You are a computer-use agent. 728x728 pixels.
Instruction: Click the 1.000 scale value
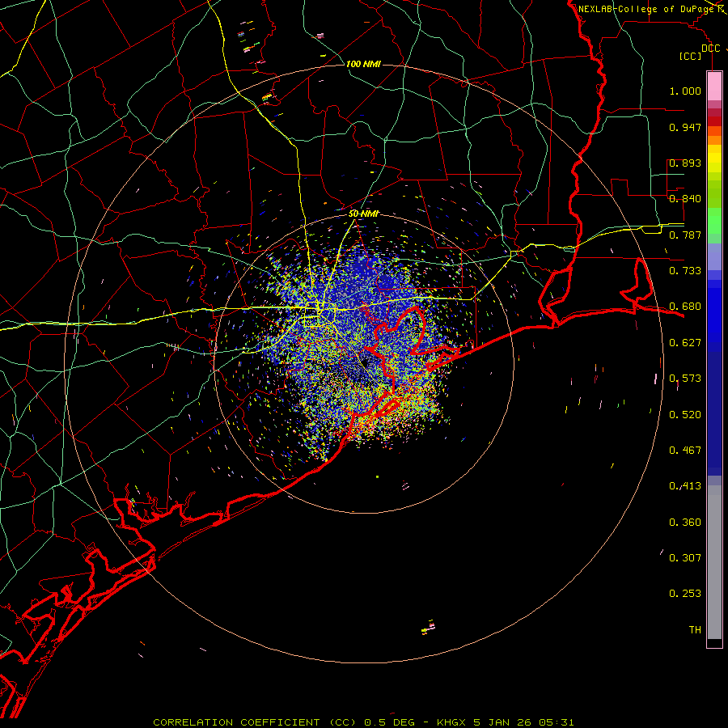[685, 91]
